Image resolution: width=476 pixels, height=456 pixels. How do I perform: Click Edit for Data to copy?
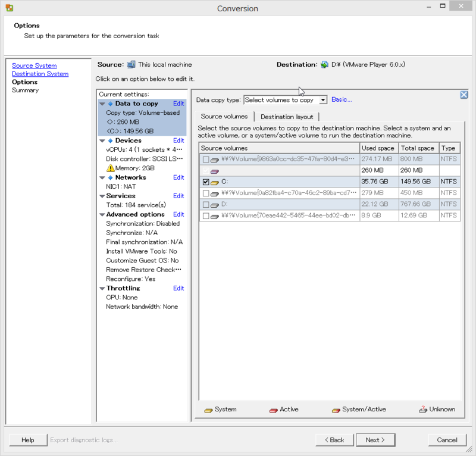pyautogui.click(x=178, y=104)
